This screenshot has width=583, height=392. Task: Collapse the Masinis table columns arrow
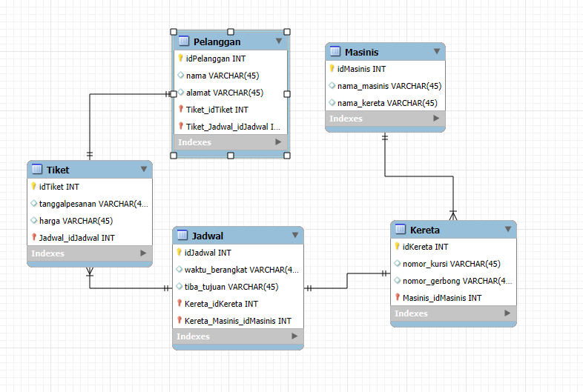(x=437, y=52)
